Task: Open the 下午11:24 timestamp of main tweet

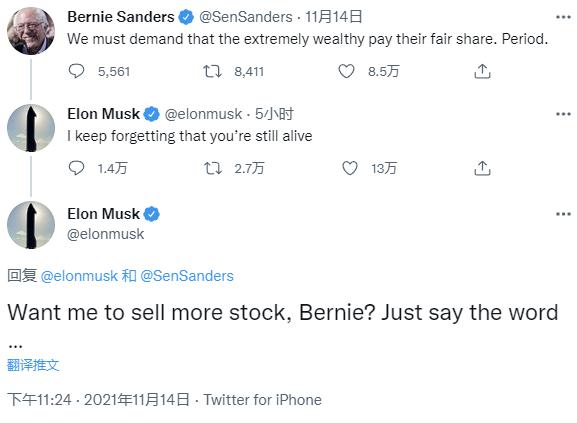Action: [x=98, y=400]
